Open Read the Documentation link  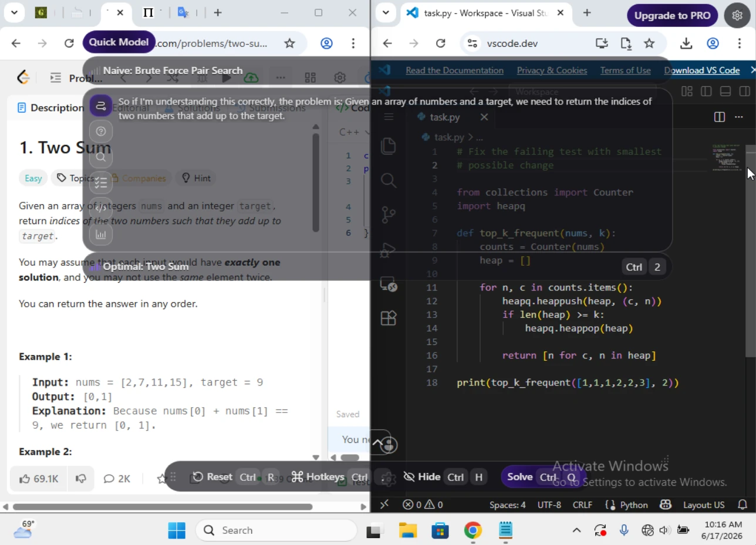(454, 70)
